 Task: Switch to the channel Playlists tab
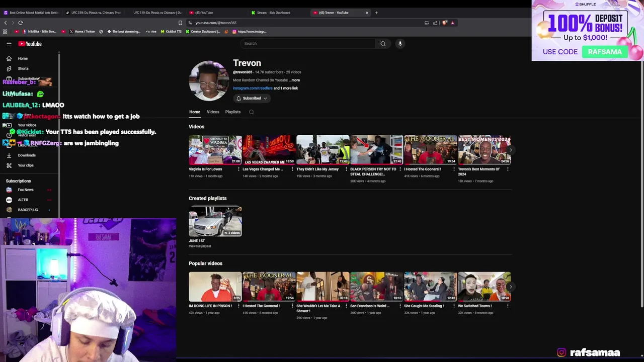tap(233, 112)
